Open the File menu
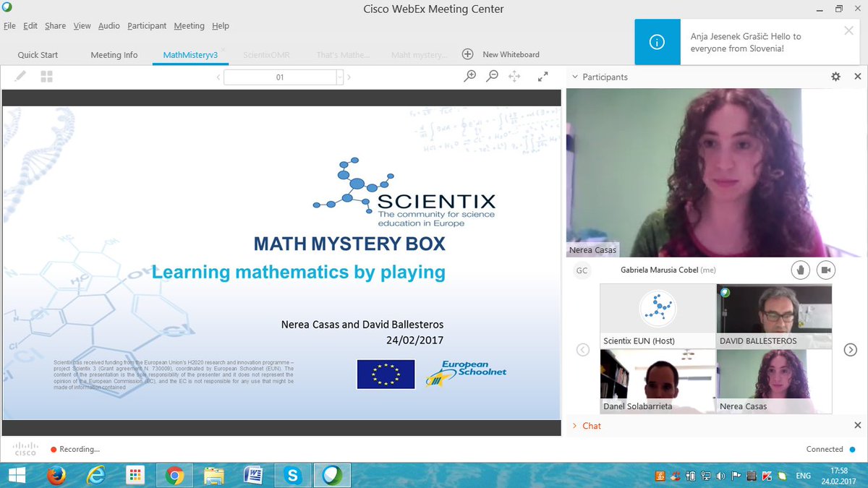This screenshot has width=868, height=488. click(x=9, y=25)
